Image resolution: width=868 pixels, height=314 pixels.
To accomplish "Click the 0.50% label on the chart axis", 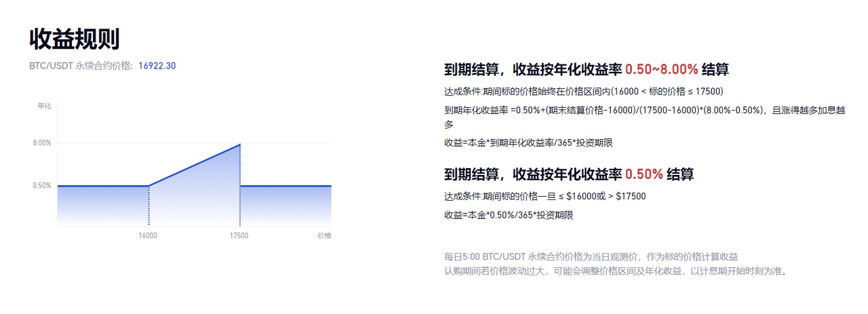I will point(42,186).
